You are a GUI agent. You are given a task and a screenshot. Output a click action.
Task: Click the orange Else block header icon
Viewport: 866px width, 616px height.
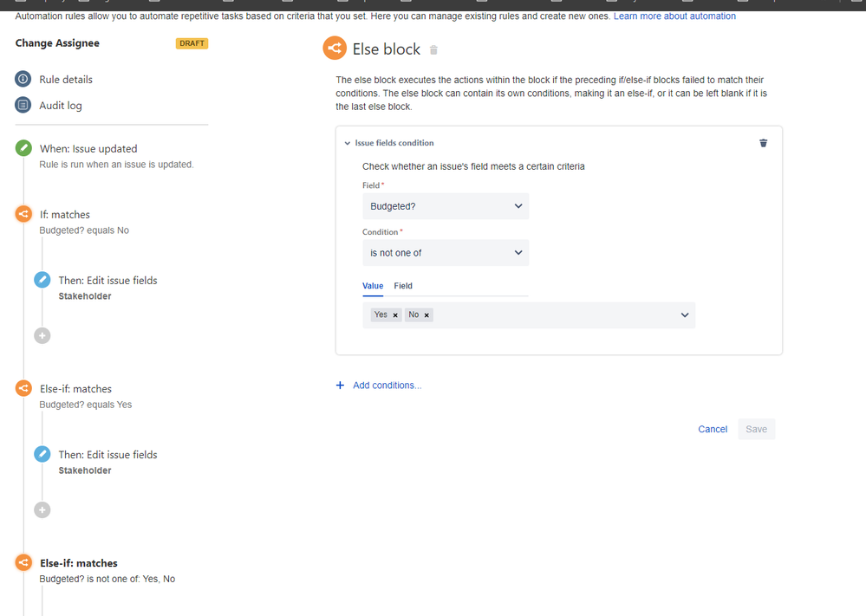(x=335, y=49)
